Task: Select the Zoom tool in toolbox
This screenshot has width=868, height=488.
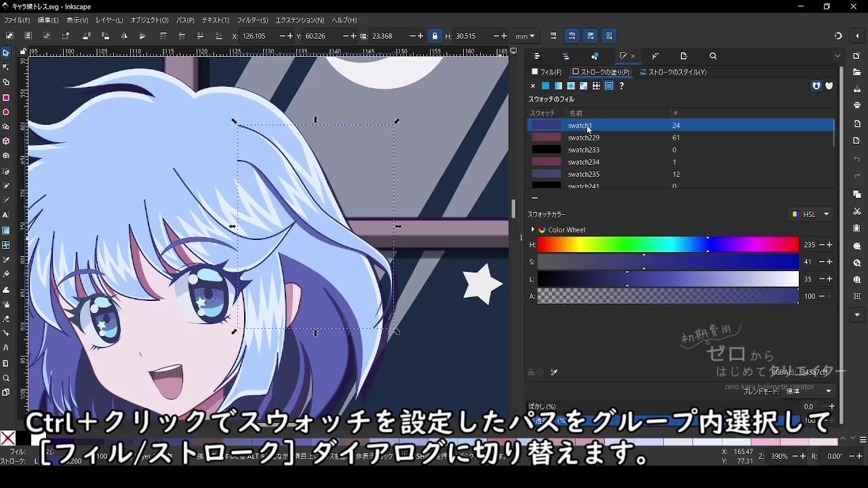Action: pos(6,378)
